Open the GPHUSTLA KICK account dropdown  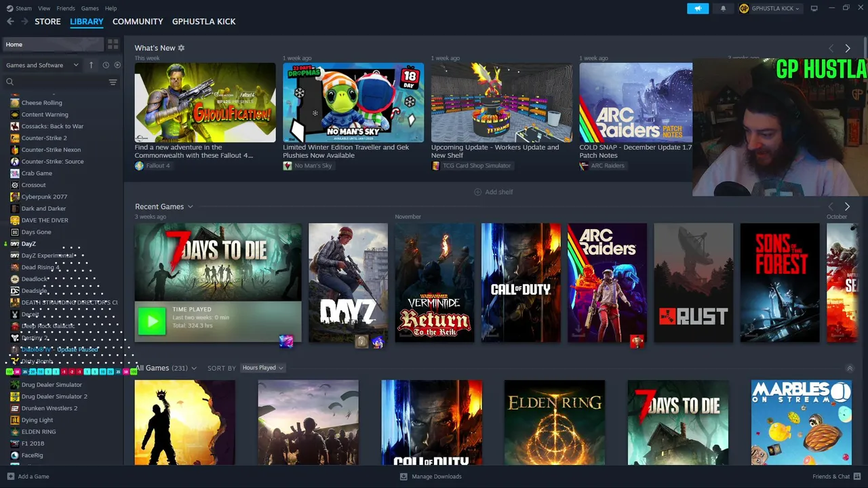point(770,8)
